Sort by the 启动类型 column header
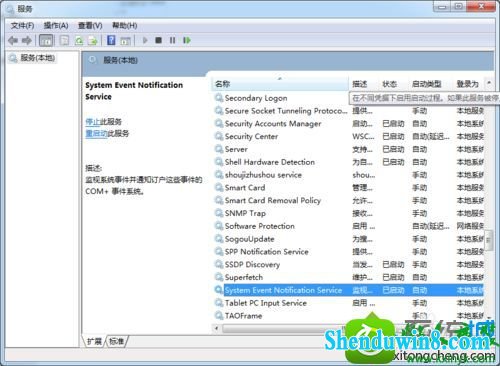500x366 pixels. click(x=431, y=84)
